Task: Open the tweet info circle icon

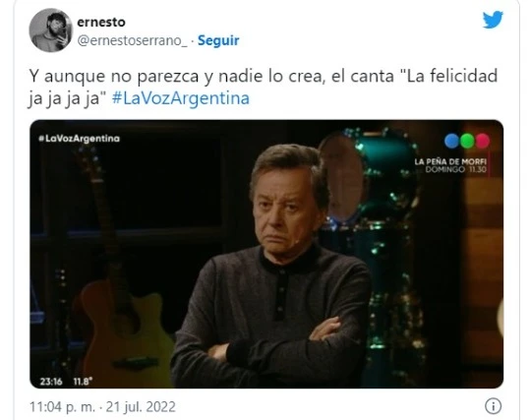Action: click(x=493, y=406)
